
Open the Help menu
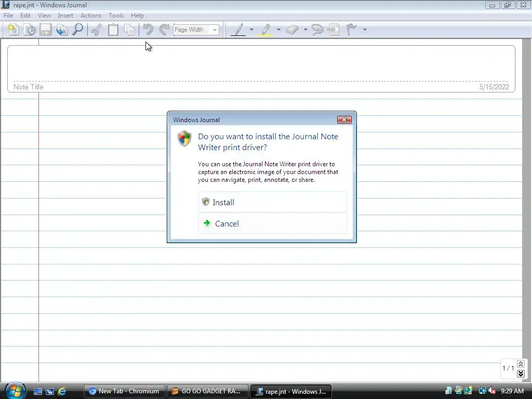coord(137,16)
